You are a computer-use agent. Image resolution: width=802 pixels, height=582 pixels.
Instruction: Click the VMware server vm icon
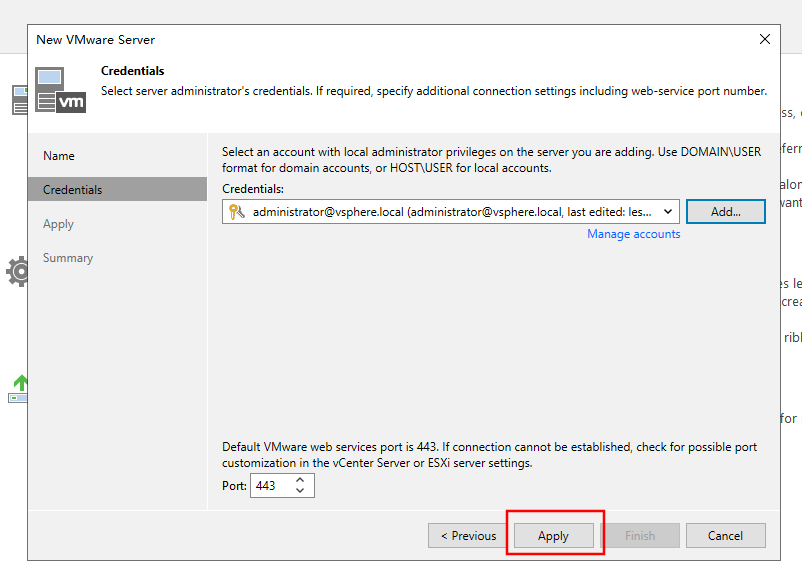(x=60, y=89)
